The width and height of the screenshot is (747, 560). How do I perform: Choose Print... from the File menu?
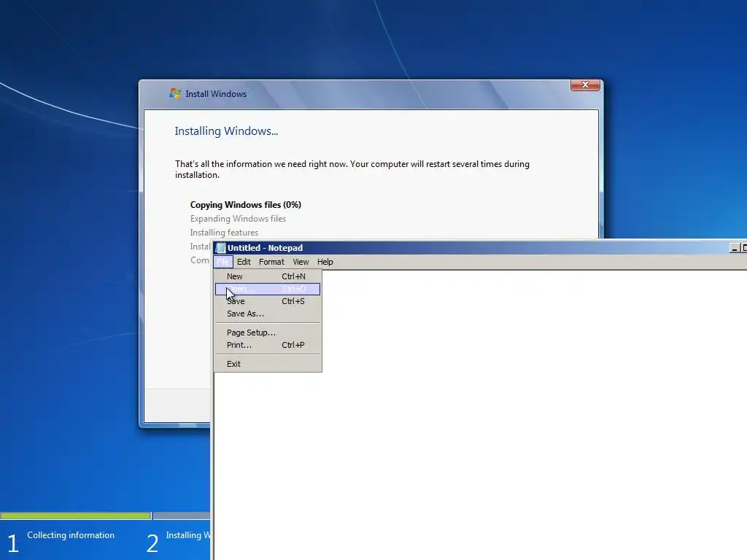click(x=267, y=345)
